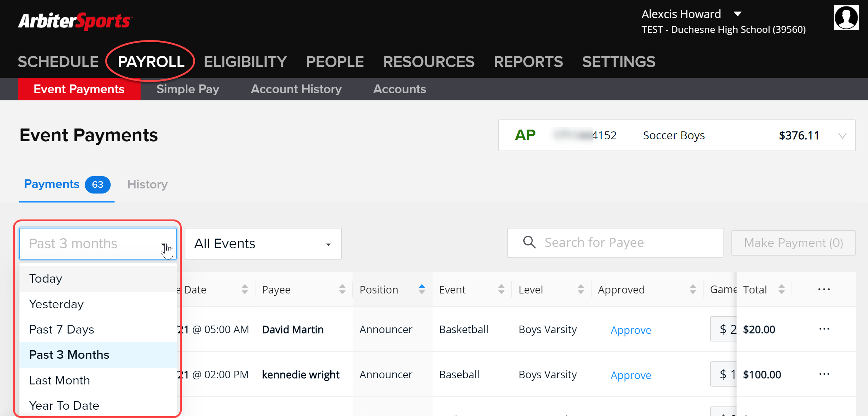Expand the Alexcis Howard account dropdown arrow
The image size is (868, 418).
tap(738, 14)
